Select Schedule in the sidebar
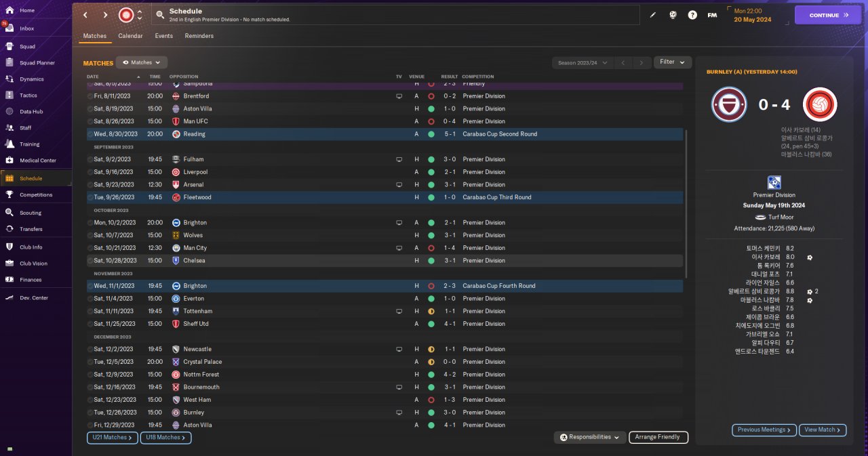Image resolution: width=868 pixels, height=456 pixels. click(x=36, y=178)
